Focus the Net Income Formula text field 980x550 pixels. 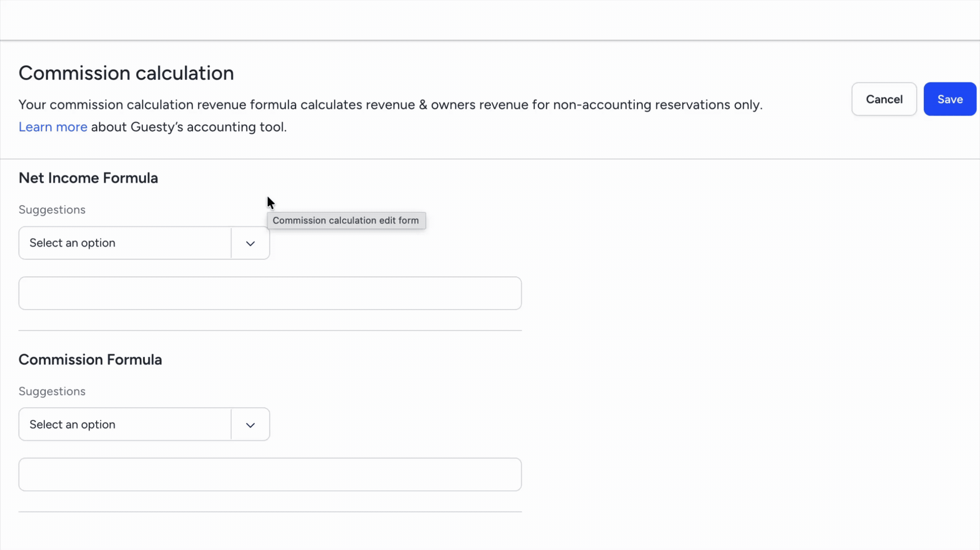[x=270, y=293]
